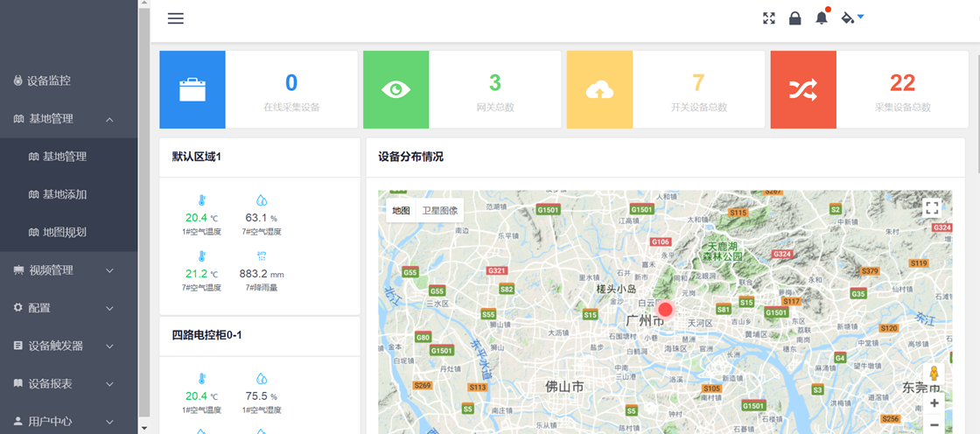Click the yellow cloud upload icon
This screenshot has width=980, height=434.
pyautogui.click(x=599, y=89)
